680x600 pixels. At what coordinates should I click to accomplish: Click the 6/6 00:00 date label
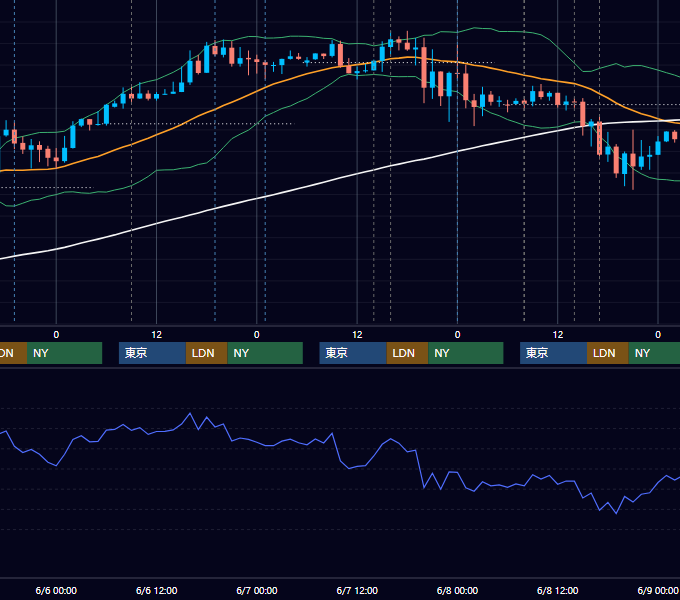coord(56,590)
